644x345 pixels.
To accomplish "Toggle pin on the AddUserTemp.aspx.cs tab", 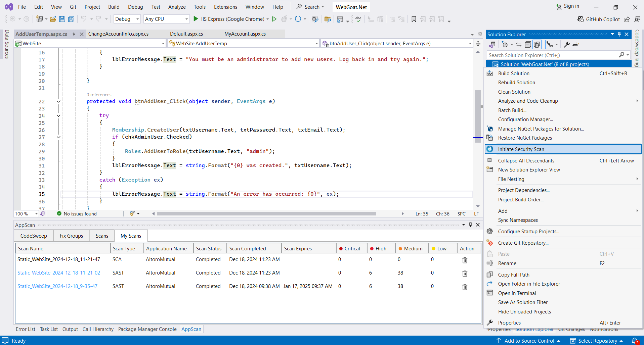I will tap(74, 34).
